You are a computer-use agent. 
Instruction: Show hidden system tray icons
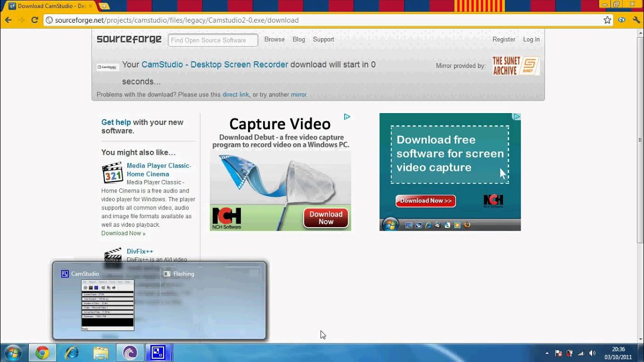pos(546,353)
